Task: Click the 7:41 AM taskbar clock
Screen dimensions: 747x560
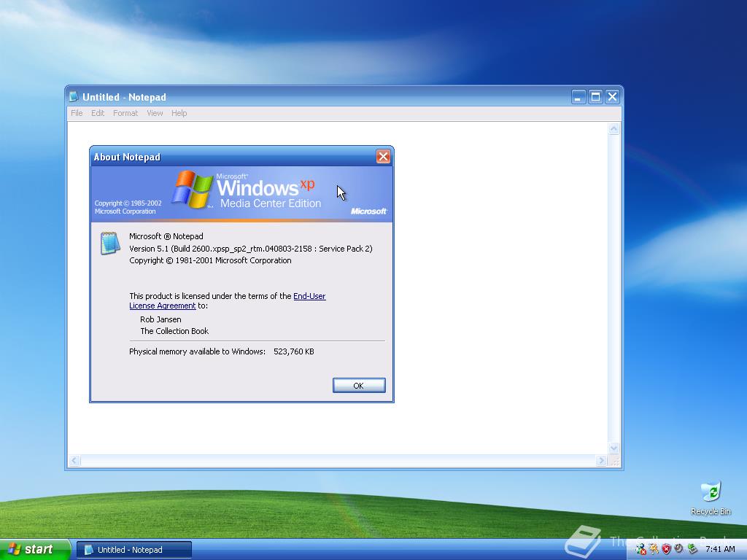Action: pyautogui.click(x=720, y=550)
